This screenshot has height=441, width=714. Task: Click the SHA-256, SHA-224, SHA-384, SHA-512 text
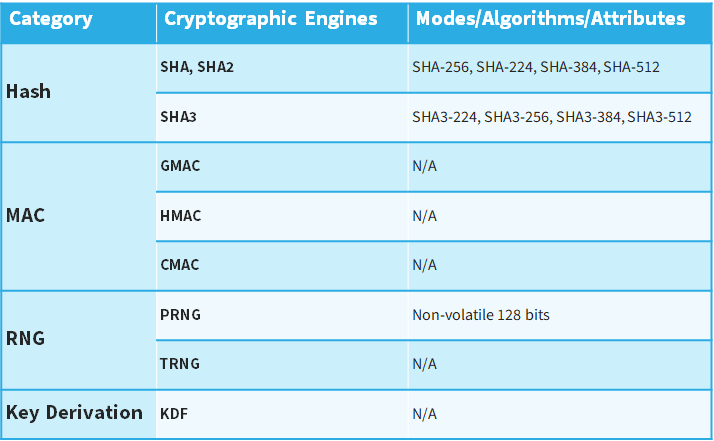point(536,67)
